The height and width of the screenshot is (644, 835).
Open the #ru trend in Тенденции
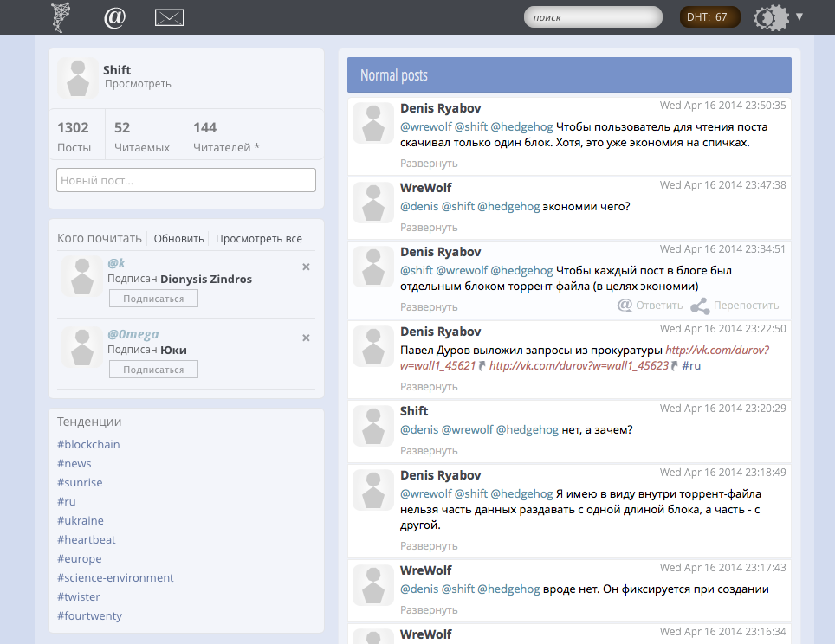[x=67, y=502]
